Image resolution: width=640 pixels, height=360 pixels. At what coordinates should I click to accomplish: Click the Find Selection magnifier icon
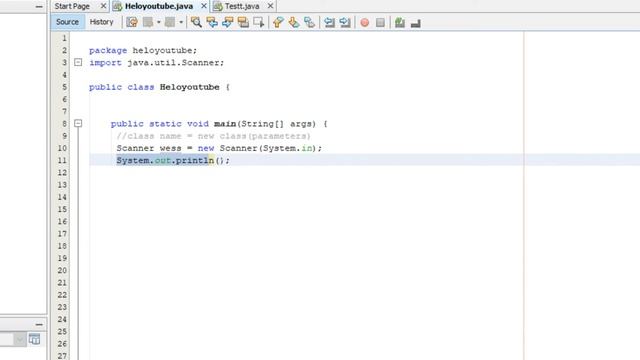[x=196, y=22]
